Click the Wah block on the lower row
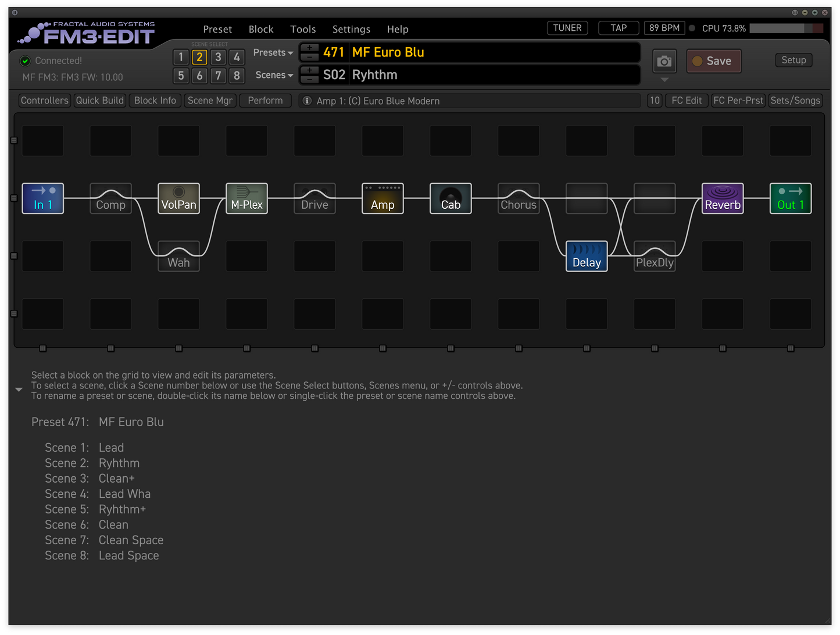This screenshot has height=635, width=840. (x=178, y=256)
